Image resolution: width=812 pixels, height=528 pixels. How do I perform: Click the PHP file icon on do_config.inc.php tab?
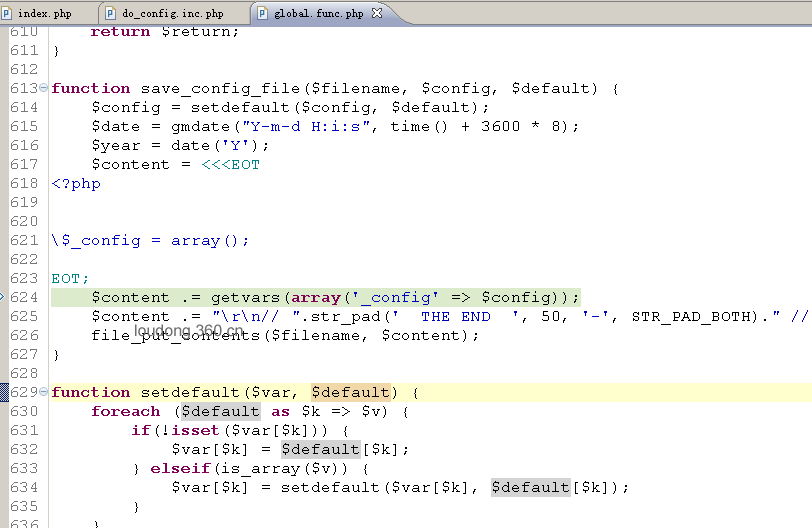111,14
